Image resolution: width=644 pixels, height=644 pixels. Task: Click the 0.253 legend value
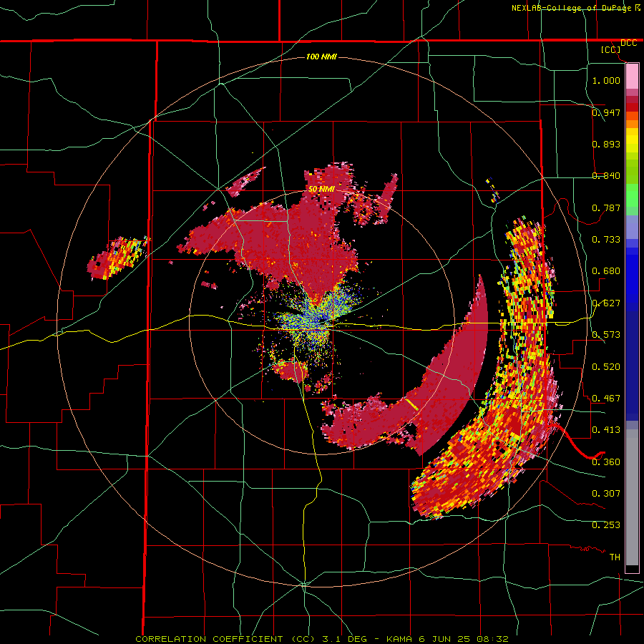tap(606, 525)
